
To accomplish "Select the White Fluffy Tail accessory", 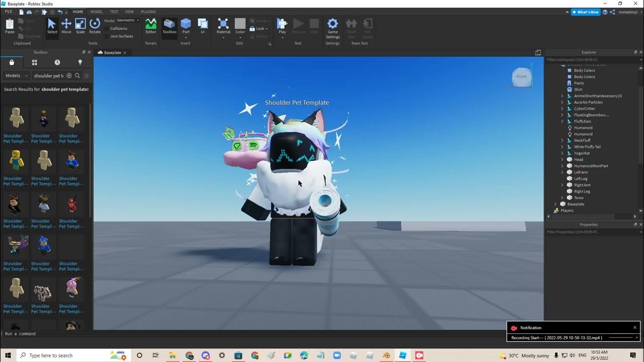I will point(587,147).
